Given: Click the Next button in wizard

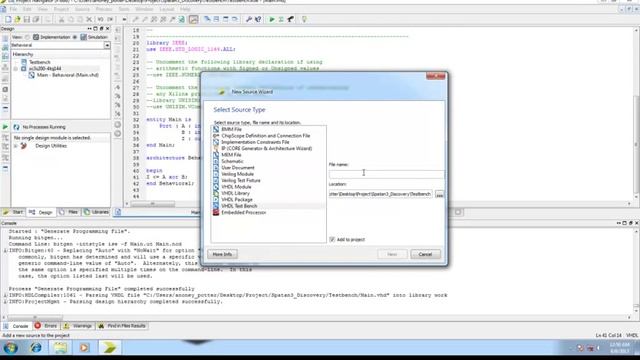Looking at the screenshot, I should point(392,254).
